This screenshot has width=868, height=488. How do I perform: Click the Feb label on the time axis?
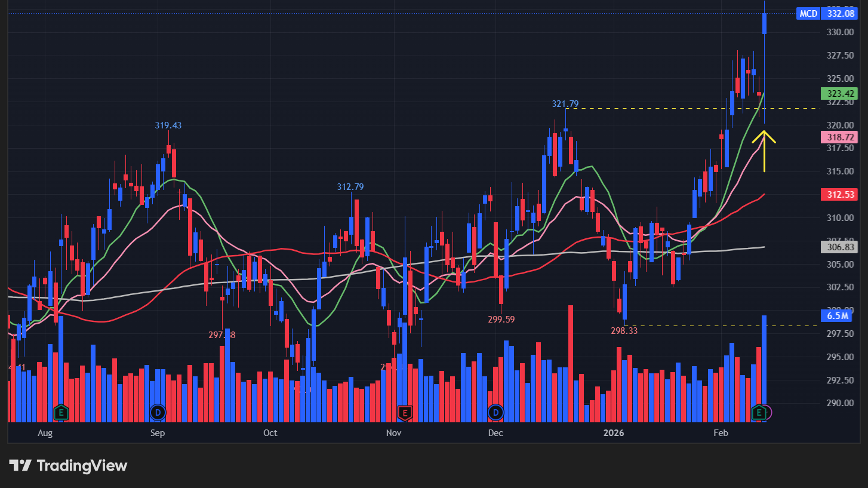721,433
